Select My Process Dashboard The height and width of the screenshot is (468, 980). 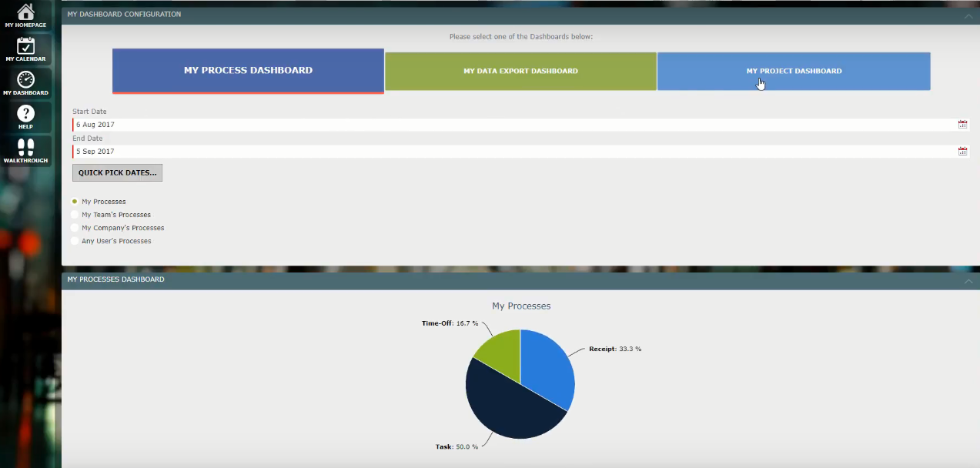click(x=247, y=70)
